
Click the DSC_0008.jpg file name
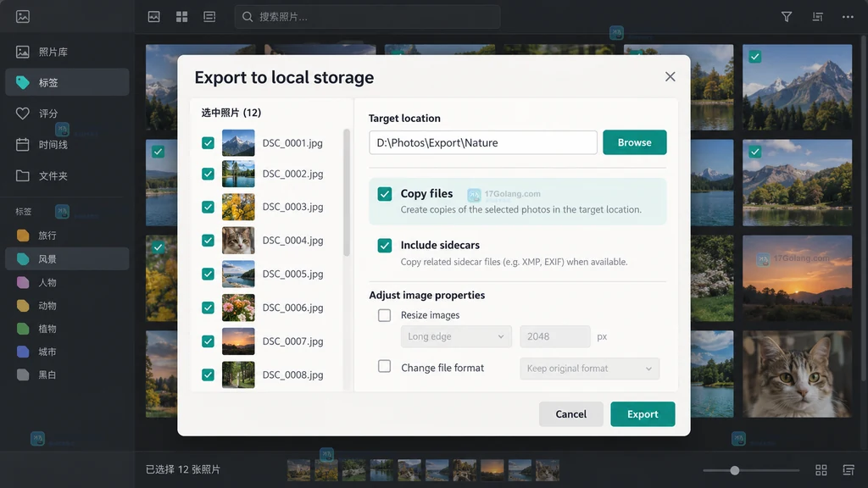292,375
